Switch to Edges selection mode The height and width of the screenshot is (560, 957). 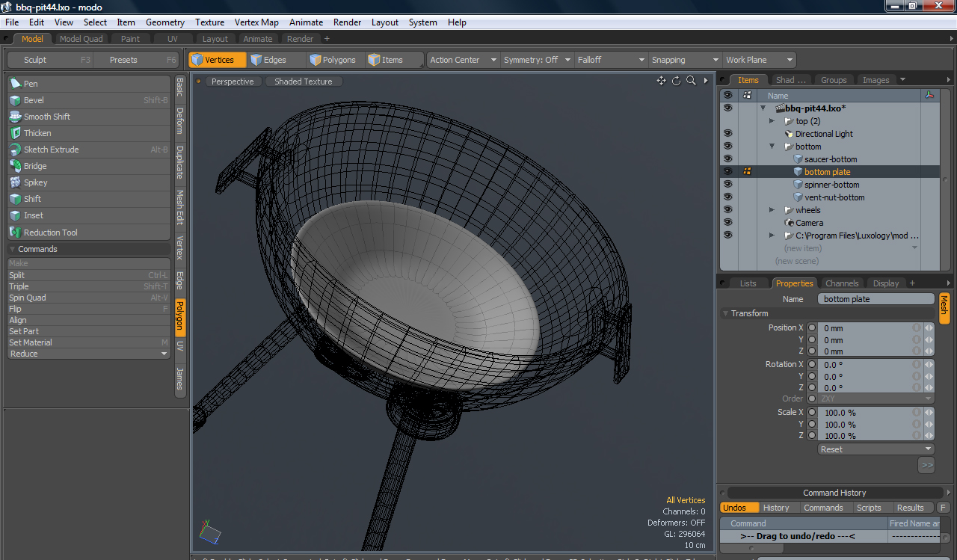[274, 60]
